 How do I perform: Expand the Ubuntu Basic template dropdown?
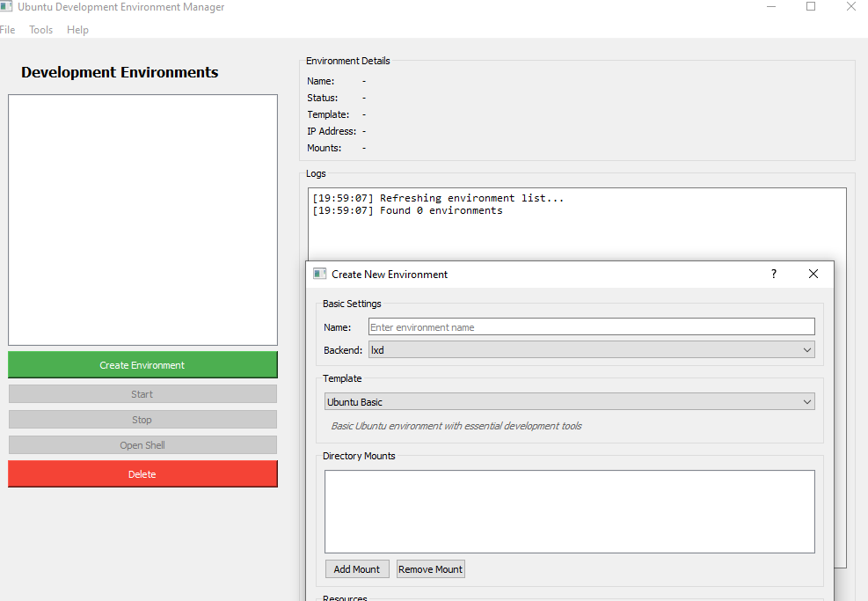[570, 401]
